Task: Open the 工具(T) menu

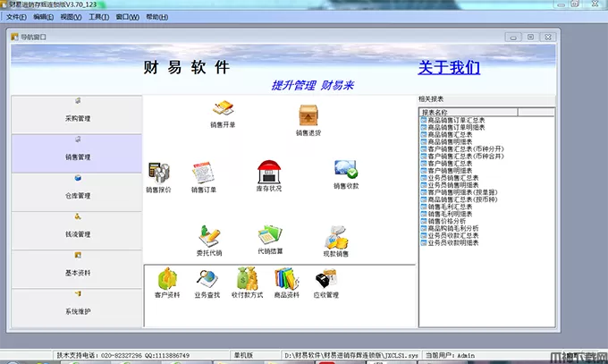Action: [x=99, y=17]
